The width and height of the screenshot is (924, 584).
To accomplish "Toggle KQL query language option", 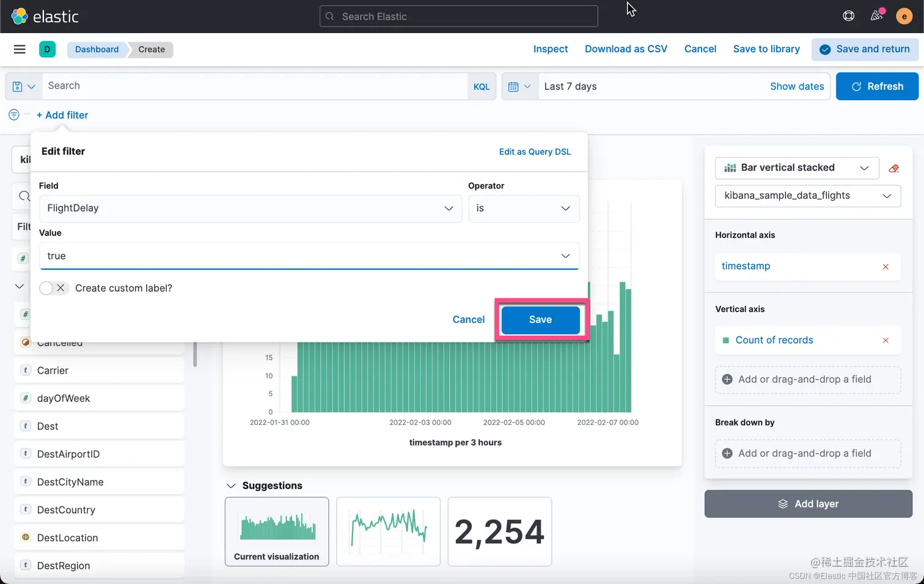I will click(x=482, y=87).
